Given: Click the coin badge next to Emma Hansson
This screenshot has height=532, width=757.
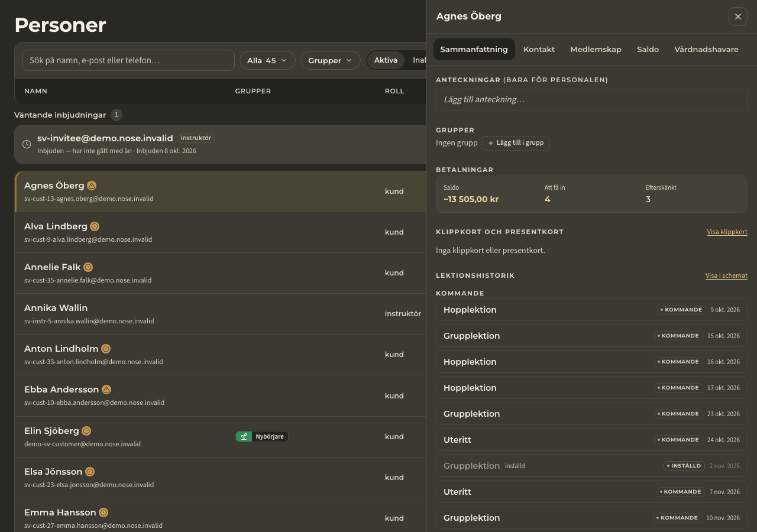Looking at the screenshot, I should 103,512.
